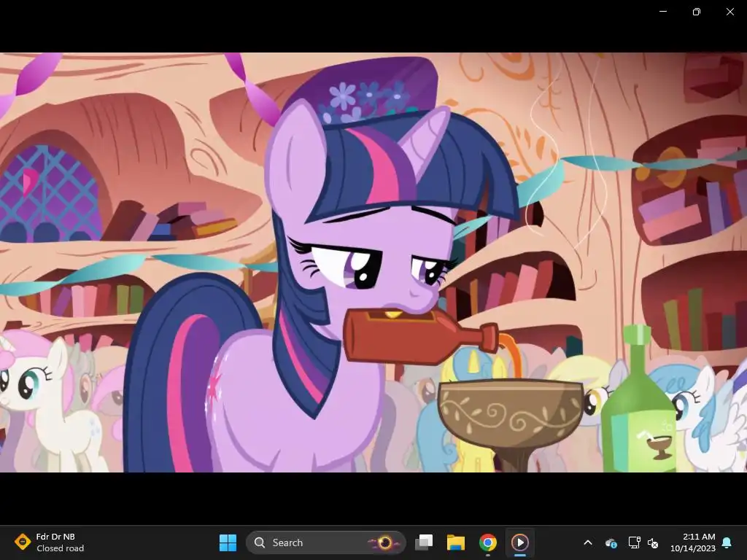
Task: Close the media player window
Action: [729, 12]
